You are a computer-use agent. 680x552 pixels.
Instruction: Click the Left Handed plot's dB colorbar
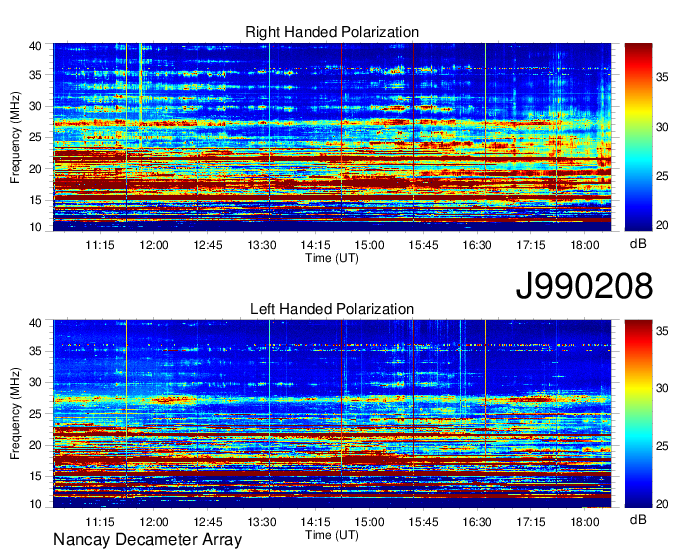(x=638, y=414)
